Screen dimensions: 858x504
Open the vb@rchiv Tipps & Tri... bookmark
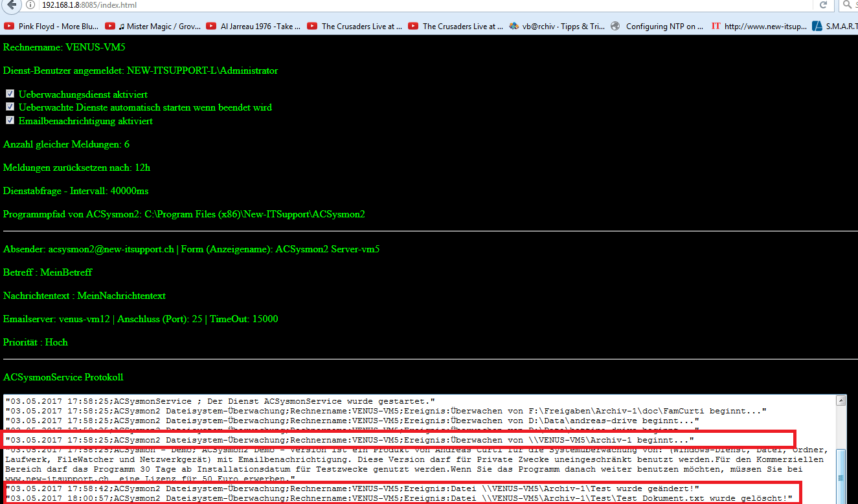(x=557, y=27)
